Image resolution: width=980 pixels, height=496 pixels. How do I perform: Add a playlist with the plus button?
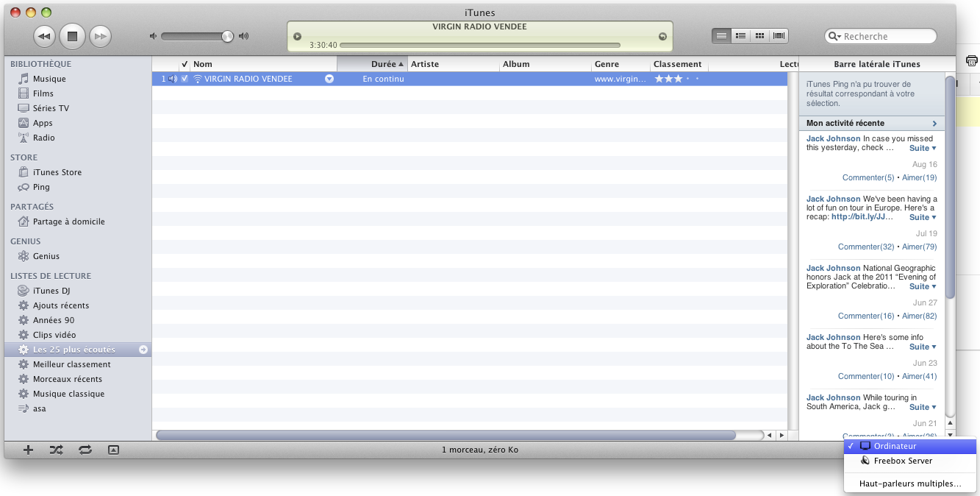[28, 450]
